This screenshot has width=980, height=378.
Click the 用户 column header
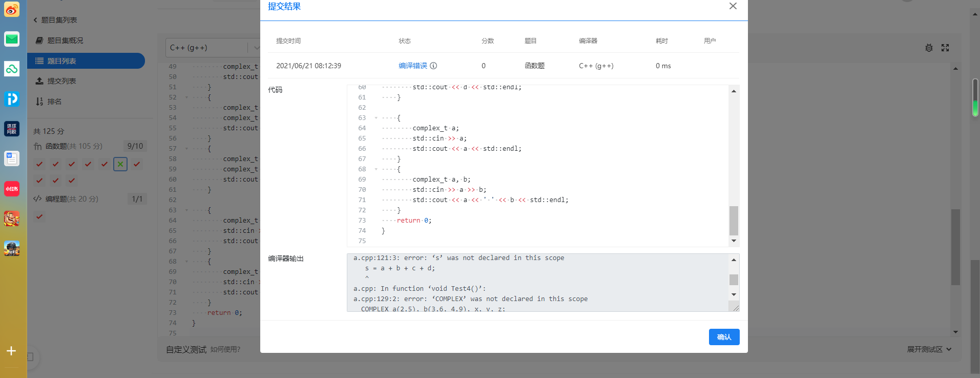(x=710, y=41)
